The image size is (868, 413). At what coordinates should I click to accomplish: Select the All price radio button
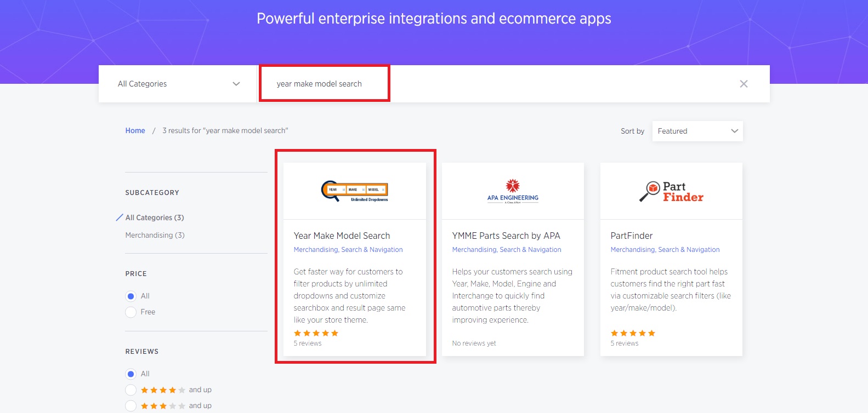tap(131, 296)
